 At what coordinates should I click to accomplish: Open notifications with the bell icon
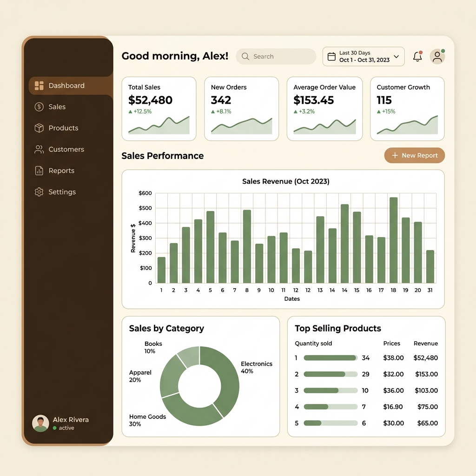[417, 57]
